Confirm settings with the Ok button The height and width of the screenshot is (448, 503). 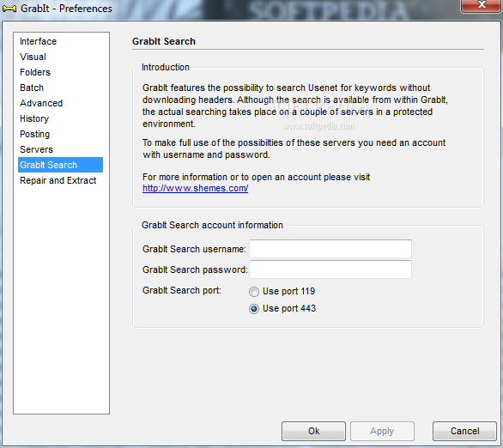coord(313,431)
